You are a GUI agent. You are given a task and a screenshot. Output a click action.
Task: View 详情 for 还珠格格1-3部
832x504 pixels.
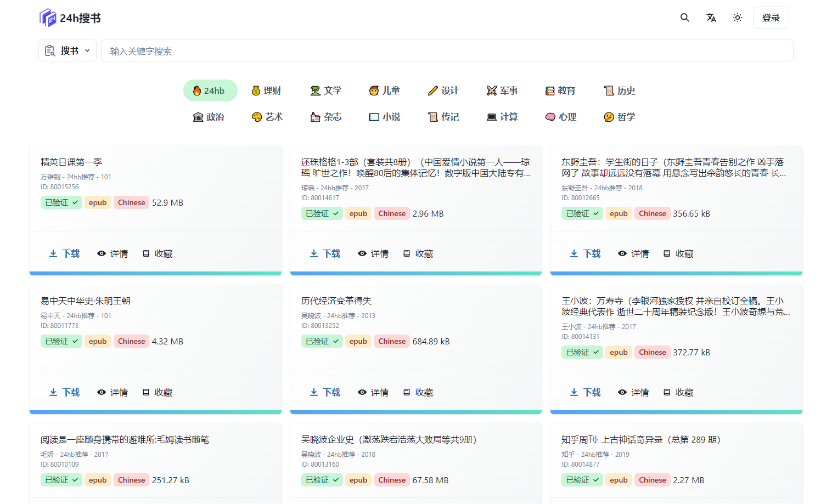pyautogui.click(x=373, y=253)
